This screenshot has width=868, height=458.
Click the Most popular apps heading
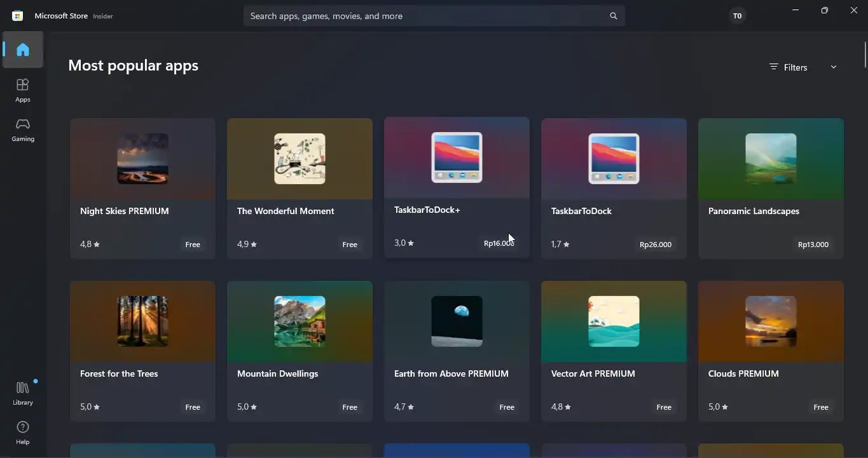point(133,65)
